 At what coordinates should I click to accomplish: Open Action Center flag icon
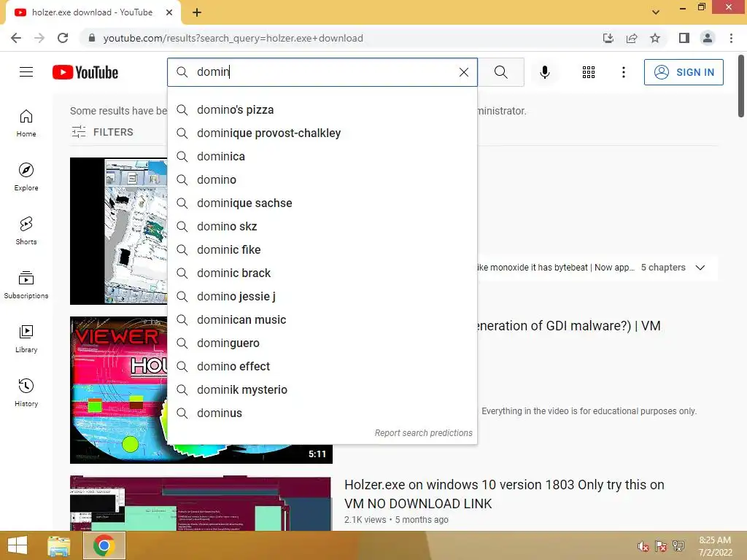tap(661, 546)
